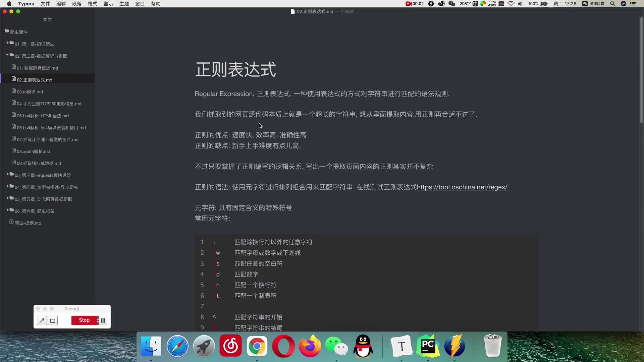
Task: Open WeChat from the Dock
Action: point(336,346)
